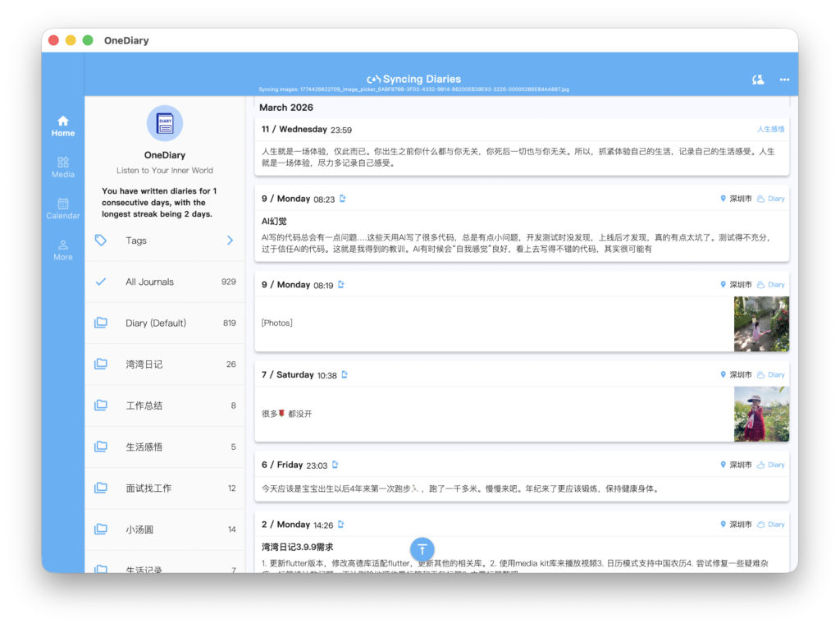Click the user switch icon in header
The height and width of the screenshot is (628, 840).
coord(758,80)
